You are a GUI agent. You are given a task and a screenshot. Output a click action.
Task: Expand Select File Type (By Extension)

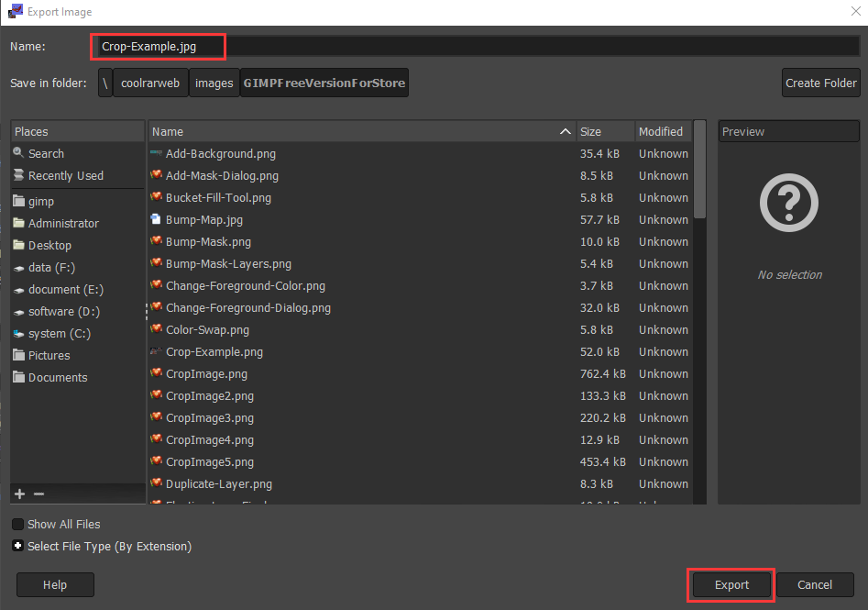pos(17,546)
